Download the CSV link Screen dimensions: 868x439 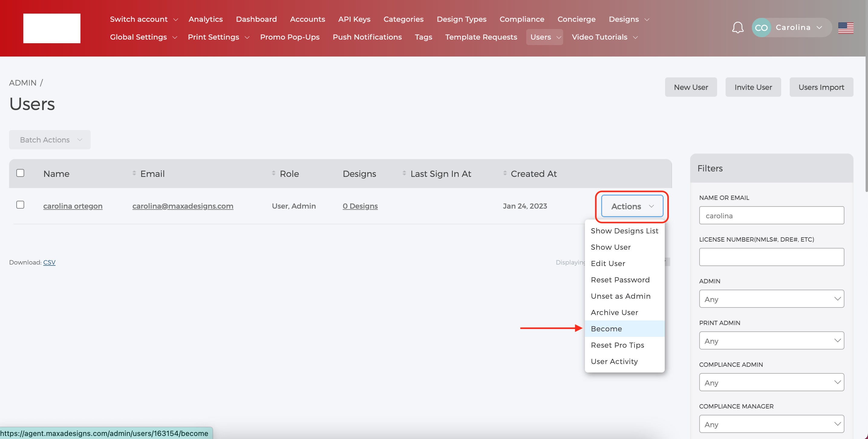(x=49, y=262)
